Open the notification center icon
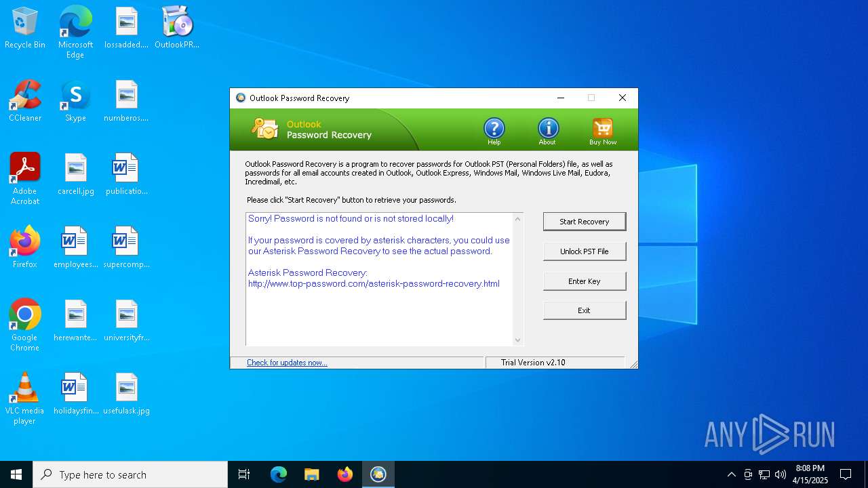Screen dimensions: 868x488 coord(846,474)
